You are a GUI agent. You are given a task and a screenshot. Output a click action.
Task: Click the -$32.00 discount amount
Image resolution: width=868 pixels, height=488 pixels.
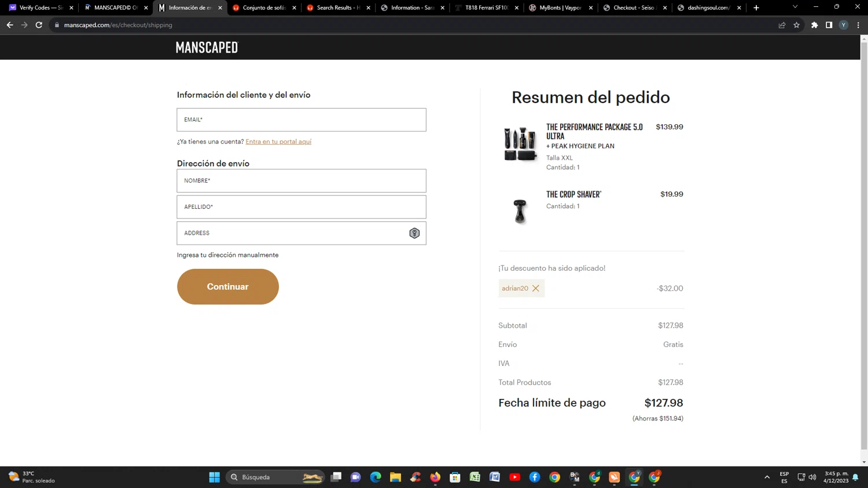(670, 289)
